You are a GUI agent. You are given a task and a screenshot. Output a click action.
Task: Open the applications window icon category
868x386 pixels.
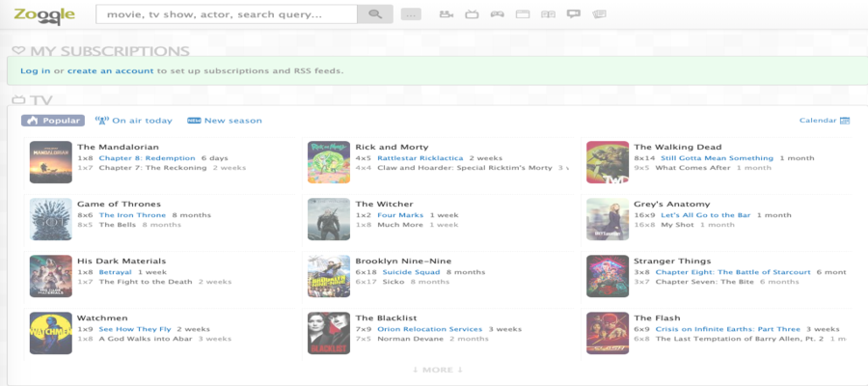point(523,14)
